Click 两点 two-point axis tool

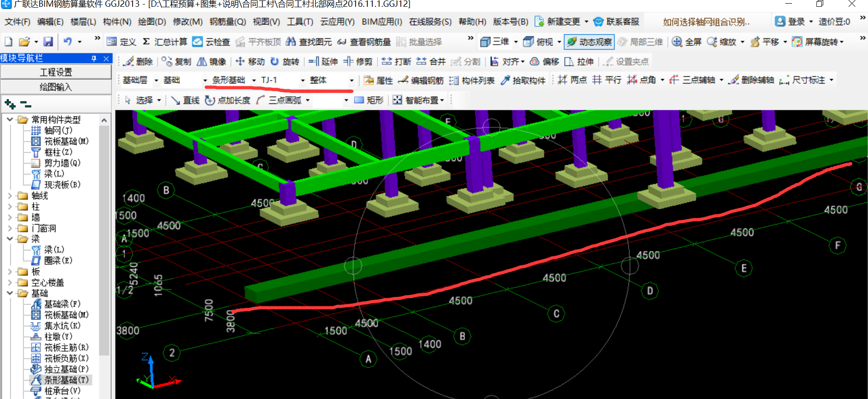(x=572, y=80)
